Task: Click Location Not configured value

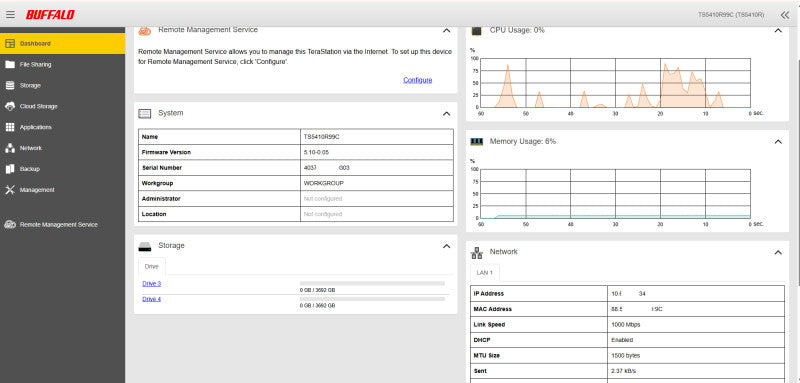Action: pos(323,214)
